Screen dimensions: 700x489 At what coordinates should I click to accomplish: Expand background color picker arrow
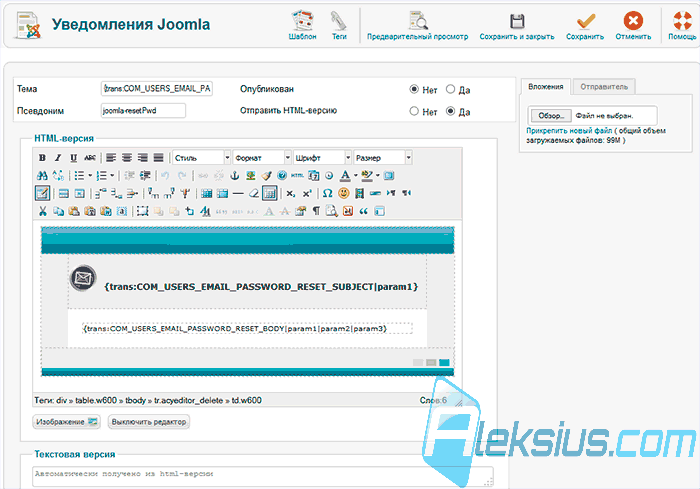[x=378, y=176]
